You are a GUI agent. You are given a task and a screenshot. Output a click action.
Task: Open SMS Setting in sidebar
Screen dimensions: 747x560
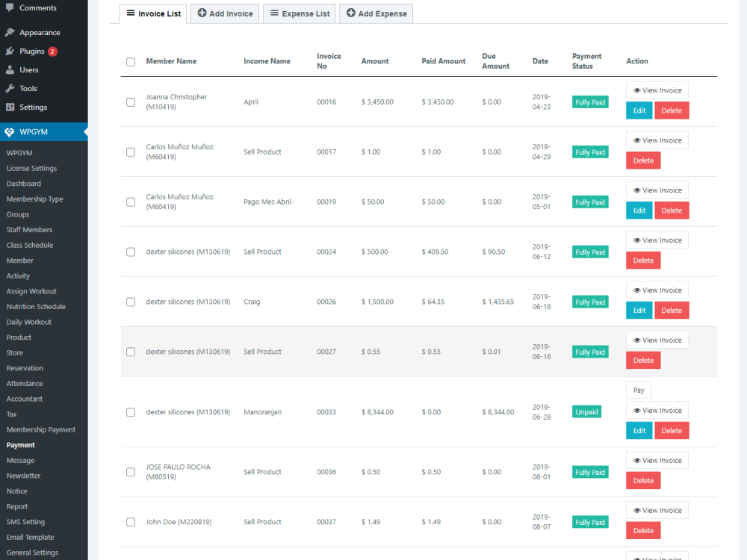[x=25, y=522]
